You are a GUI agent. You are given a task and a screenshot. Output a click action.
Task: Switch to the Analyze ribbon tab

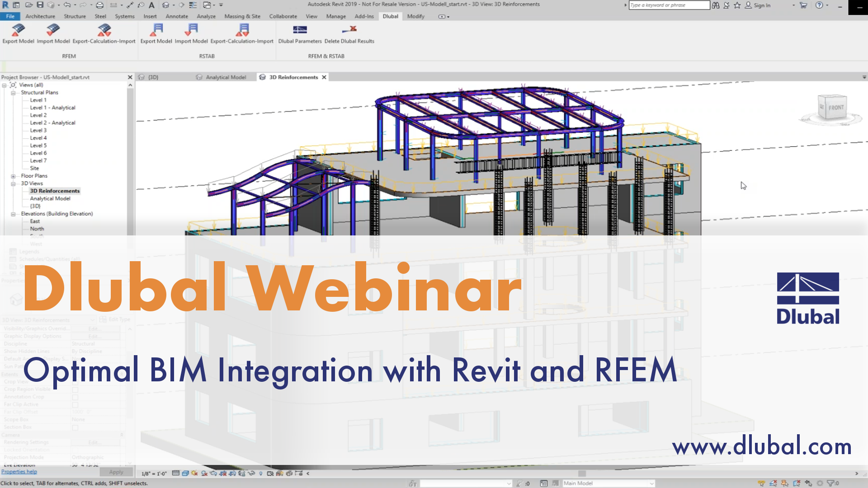coord(206,16)
